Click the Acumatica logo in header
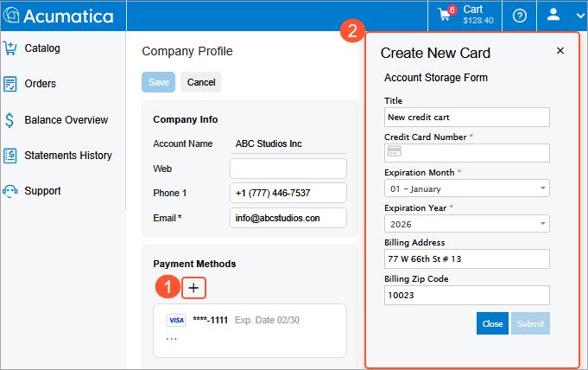This screenshot has width=588, height=370. tap(57, 16)
